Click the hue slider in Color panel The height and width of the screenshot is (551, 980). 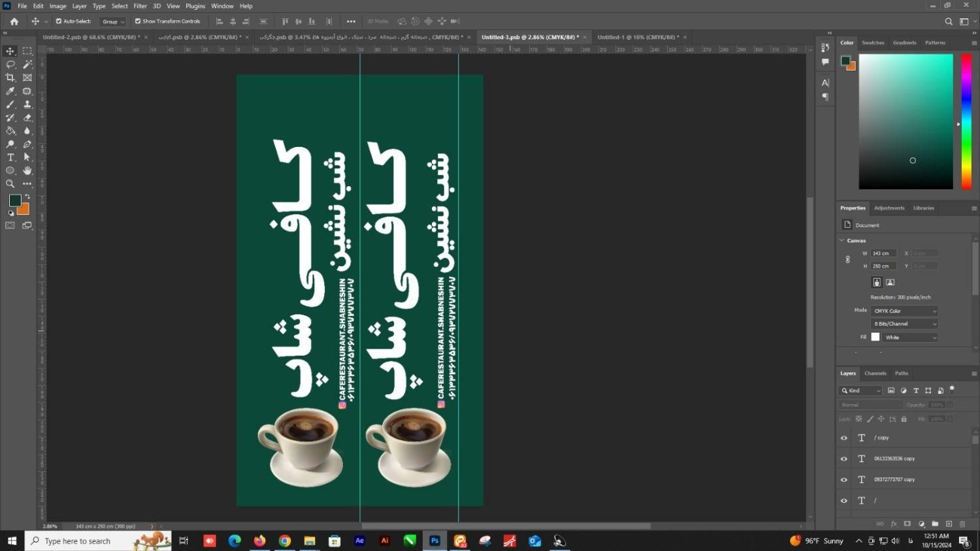tap(966, 121)
